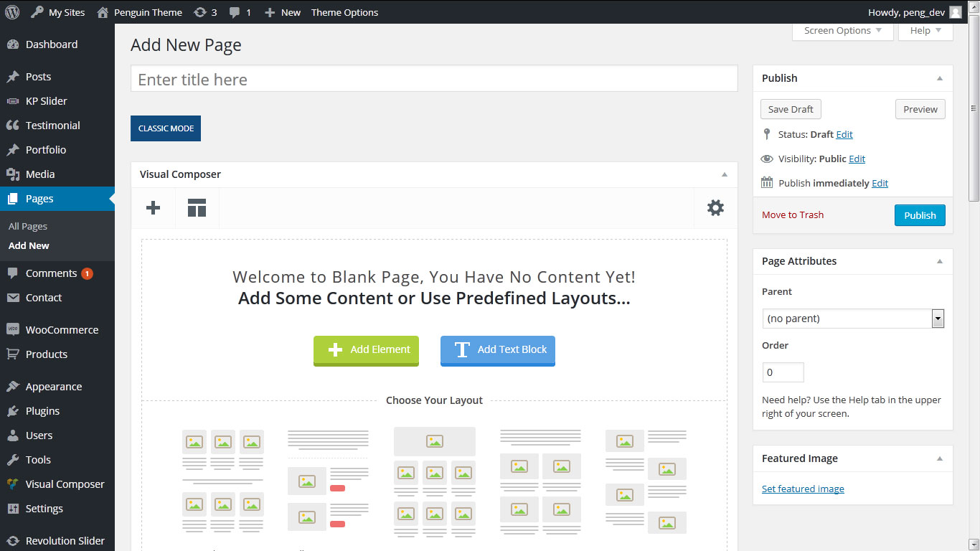
Task: Click the page title input field
Action: tap(434, 79)
